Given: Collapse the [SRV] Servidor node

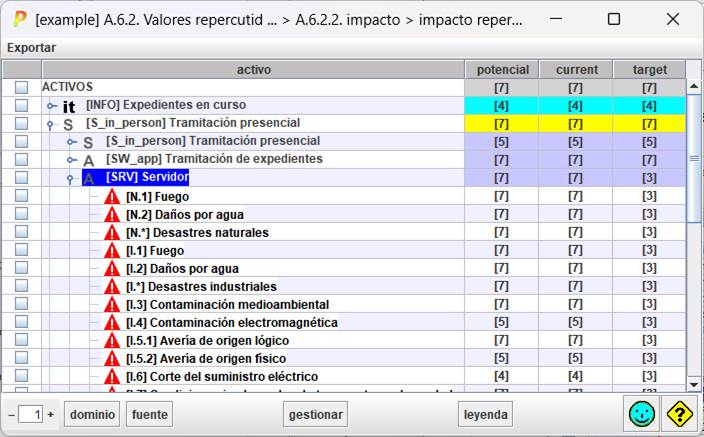Looking at the screenshot, I should point(70,179).
